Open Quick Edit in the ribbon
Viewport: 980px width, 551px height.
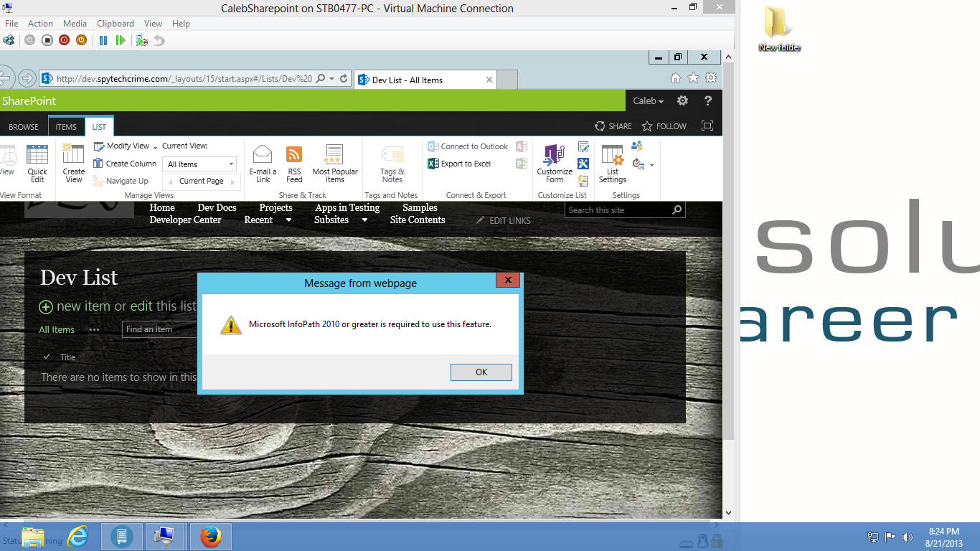pos(37,164)
